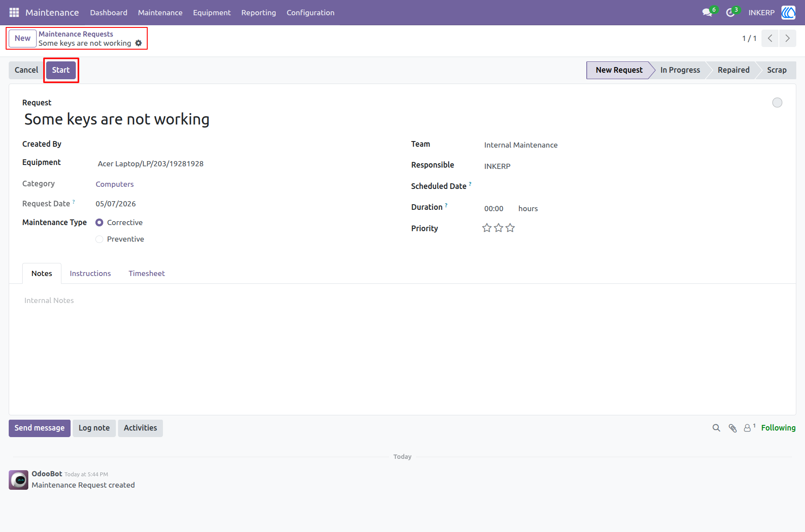Viewport: 805px width, 532px height.
Task: Switch to the Instructions tab
Action: 90,273
